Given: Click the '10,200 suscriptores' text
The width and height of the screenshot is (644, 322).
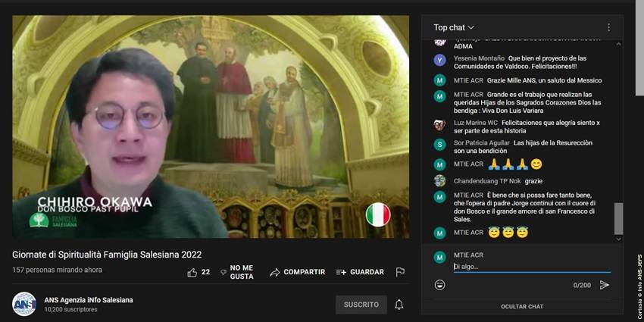Looking at the screenshot, I should pos(70,310).
